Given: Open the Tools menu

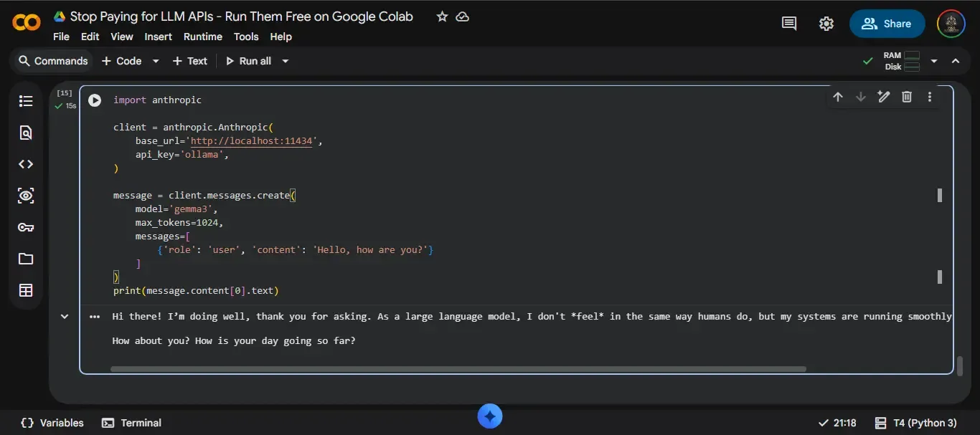Looking at the screenshot, I should coord(246,37).
